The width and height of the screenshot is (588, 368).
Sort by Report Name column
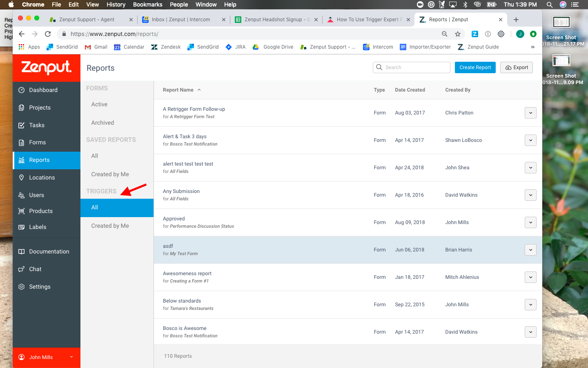(182, 90)
